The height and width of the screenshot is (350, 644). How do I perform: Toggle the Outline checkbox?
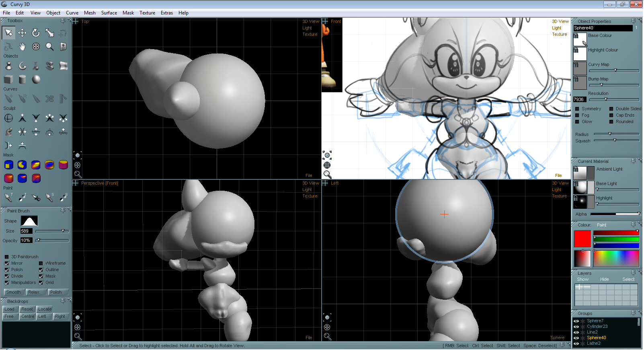pos(41,270)
